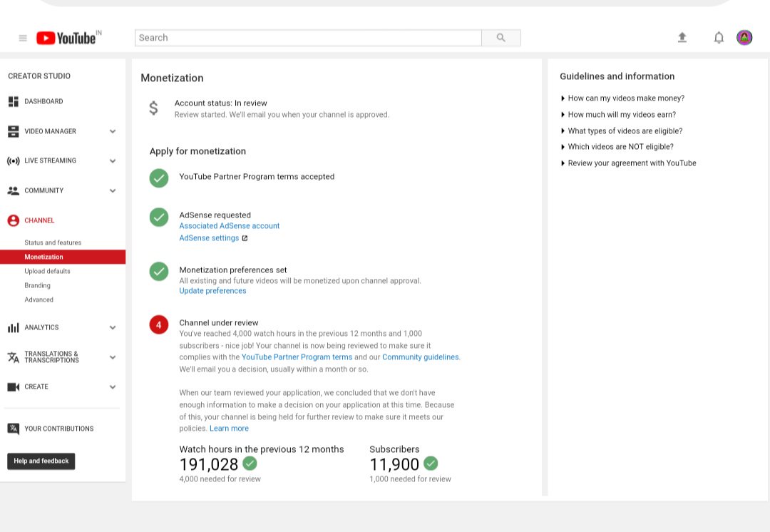Open the AdSense settings link
This screenshot has width=770, height=532.
(209, 238)
